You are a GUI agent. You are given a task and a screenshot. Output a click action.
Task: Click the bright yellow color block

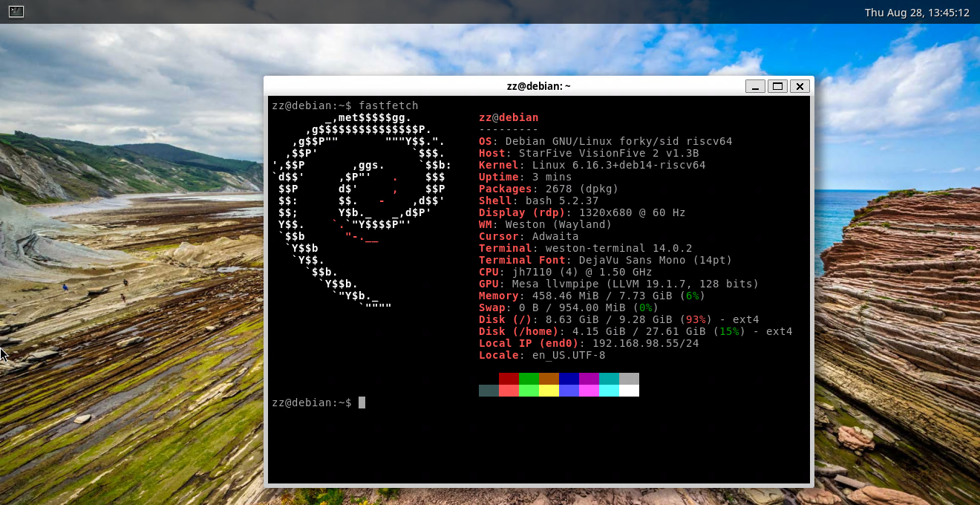pyautogui.click(x=549, y=391)
